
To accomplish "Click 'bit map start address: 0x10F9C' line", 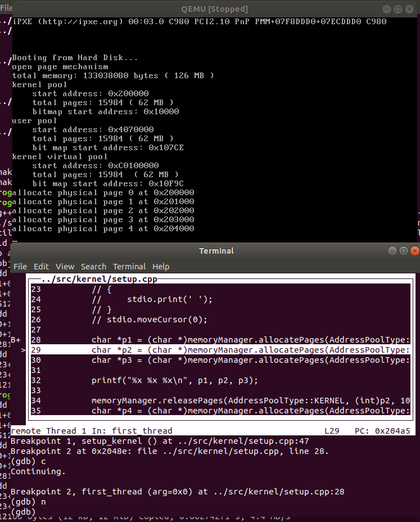I will (108, 183).
